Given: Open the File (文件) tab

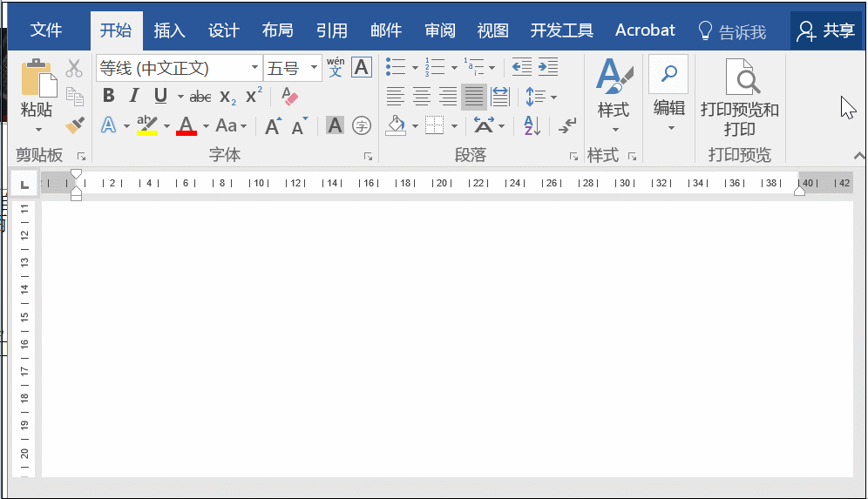Looking at the screenshot, I should [x=46, y=30].
